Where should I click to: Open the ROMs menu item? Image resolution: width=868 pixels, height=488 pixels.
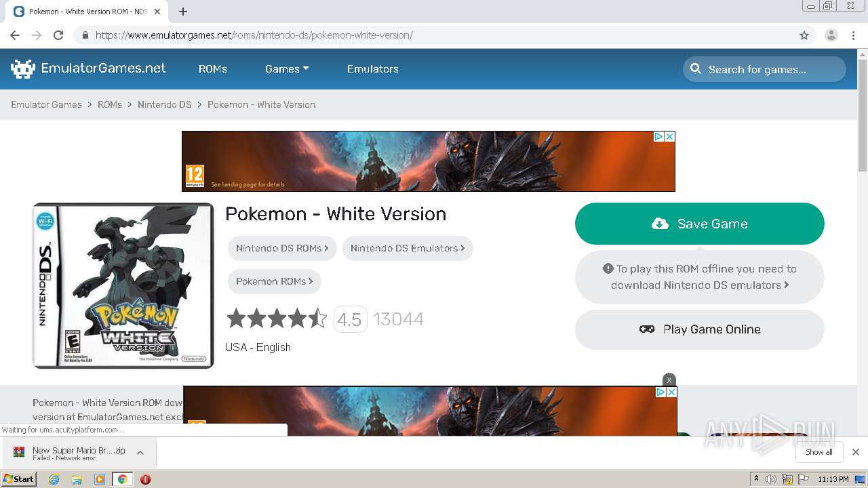[x=213, y=68]
